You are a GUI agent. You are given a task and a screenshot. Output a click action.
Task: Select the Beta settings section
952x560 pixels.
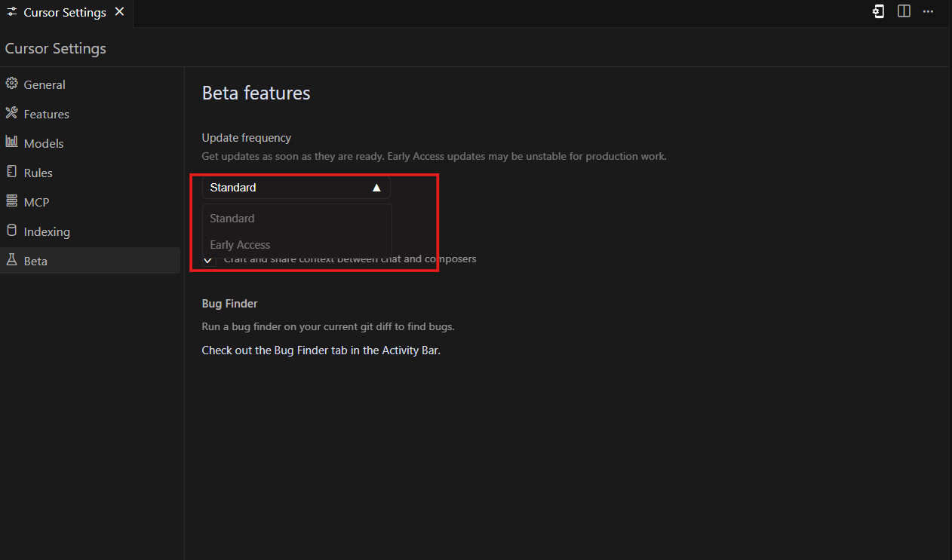(90, 261)
